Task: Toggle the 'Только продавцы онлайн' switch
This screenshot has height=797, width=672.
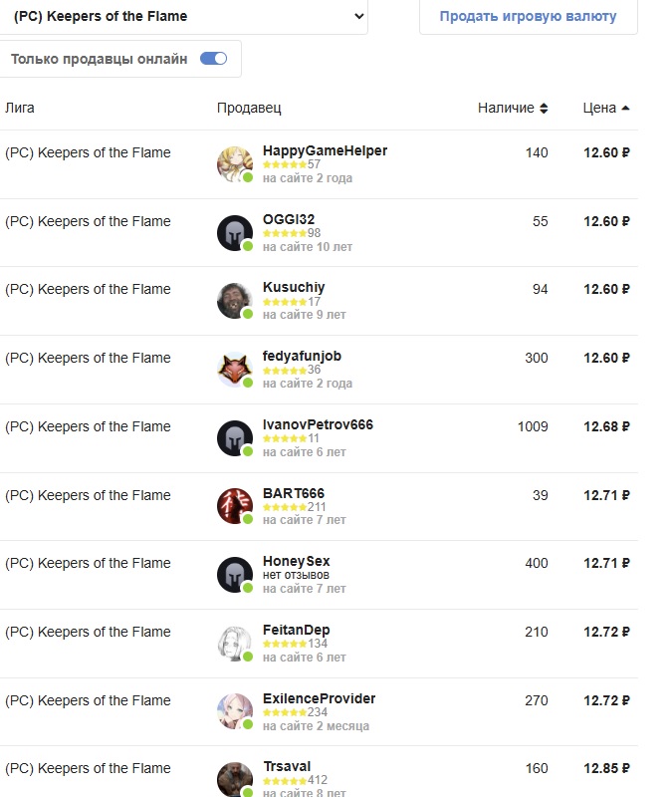Action: (x=214, y=59)
